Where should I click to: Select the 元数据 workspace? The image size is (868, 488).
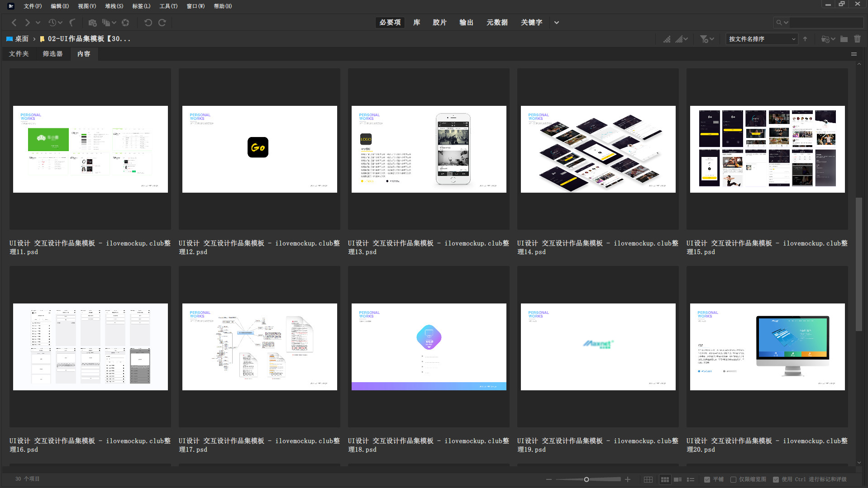coord(497,23)
